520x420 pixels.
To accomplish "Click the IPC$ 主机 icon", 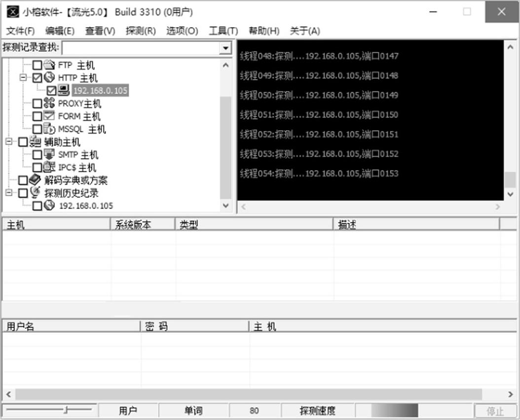I will [49, 167].
